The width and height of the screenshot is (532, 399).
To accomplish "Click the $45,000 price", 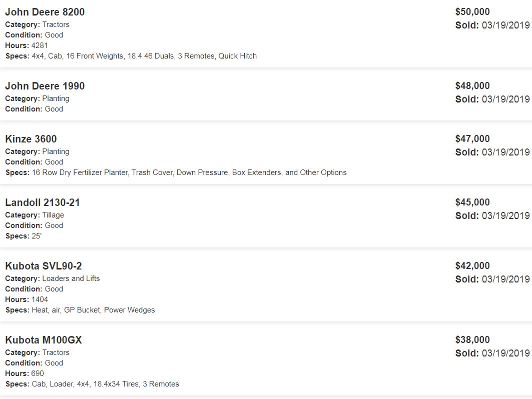I will (472, 202).
